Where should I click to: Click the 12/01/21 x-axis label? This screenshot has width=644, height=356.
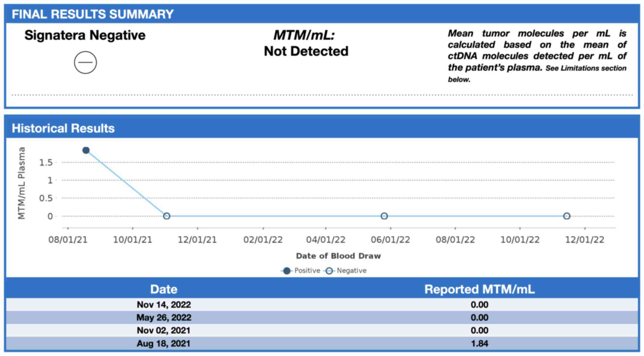click(197, 240)
